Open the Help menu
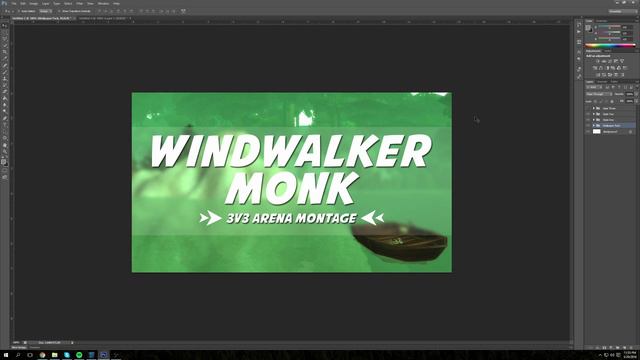This screenshot has width=640, height=360. (x=116, y=3)
